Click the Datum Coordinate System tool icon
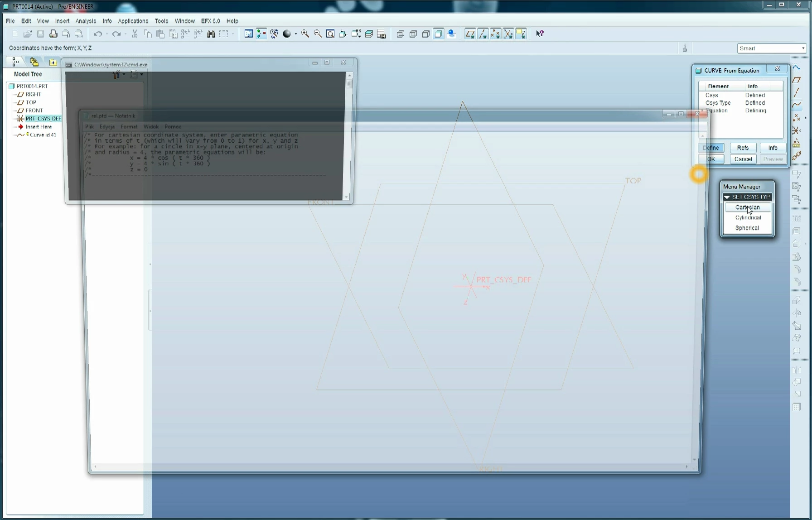The image size is (812, 520). [797, 131]
